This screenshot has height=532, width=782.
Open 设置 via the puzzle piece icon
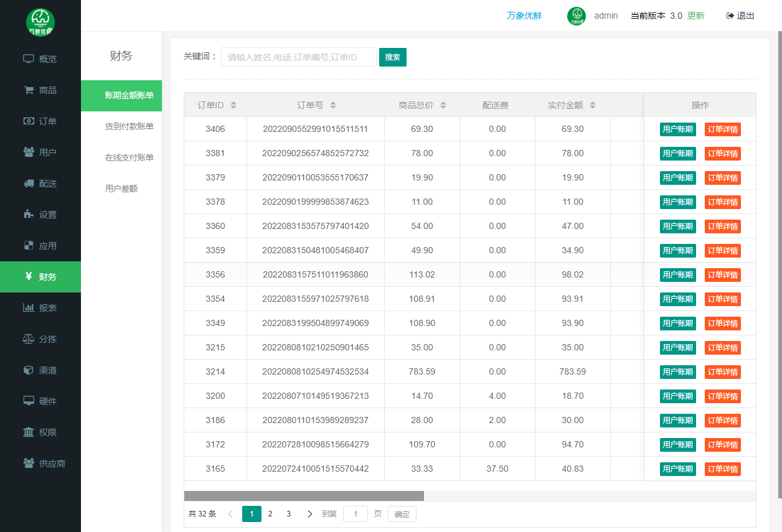tap(29, 215)
